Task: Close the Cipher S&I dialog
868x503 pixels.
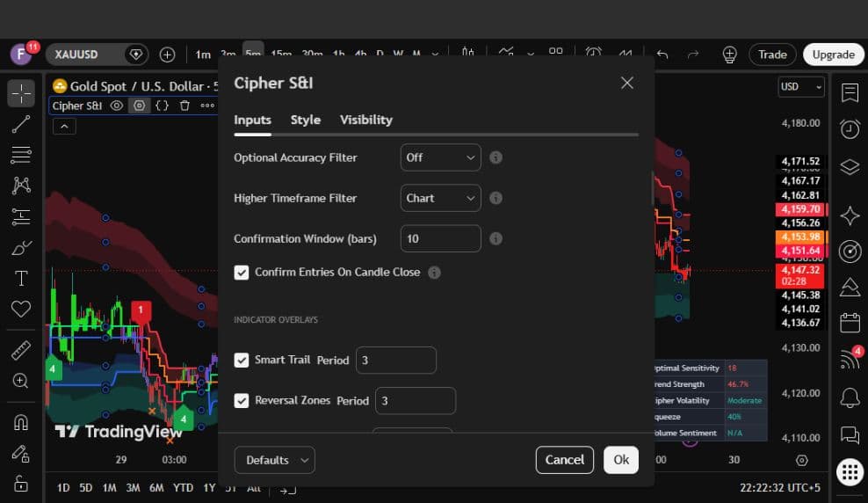Action: point(626,83)
